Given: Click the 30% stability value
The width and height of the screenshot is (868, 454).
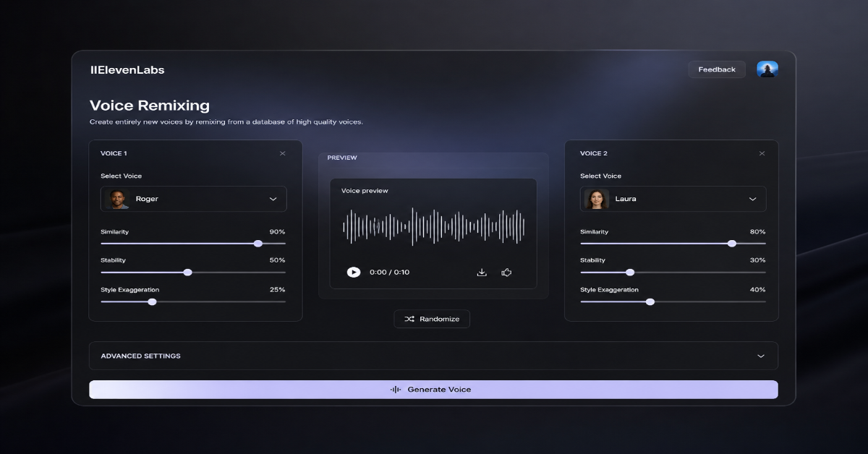Looking at the screenshot, I should click(757, 260).
